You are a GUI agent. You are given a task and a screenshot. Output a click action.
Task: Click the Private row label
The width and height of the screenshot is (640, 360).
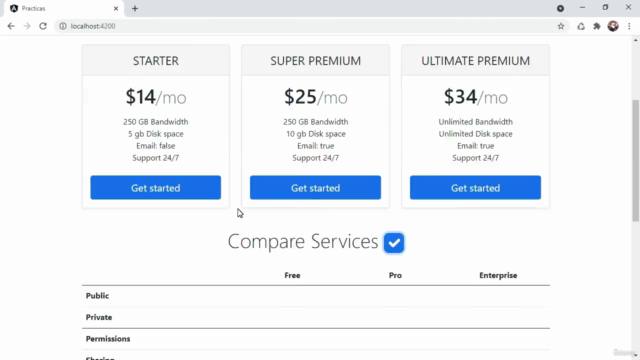(x=99, y=317)
